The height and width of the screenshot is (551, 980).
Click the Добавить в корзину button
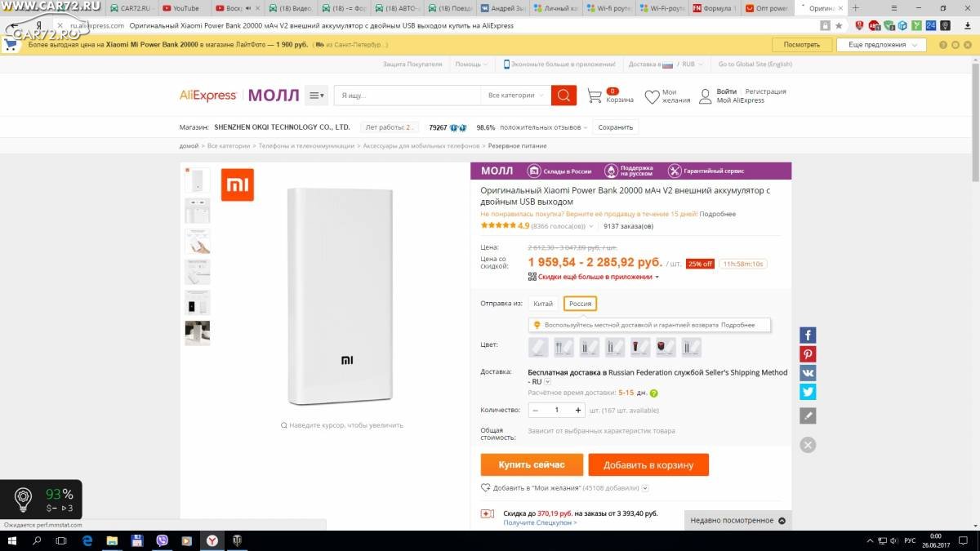pos(648,464)
